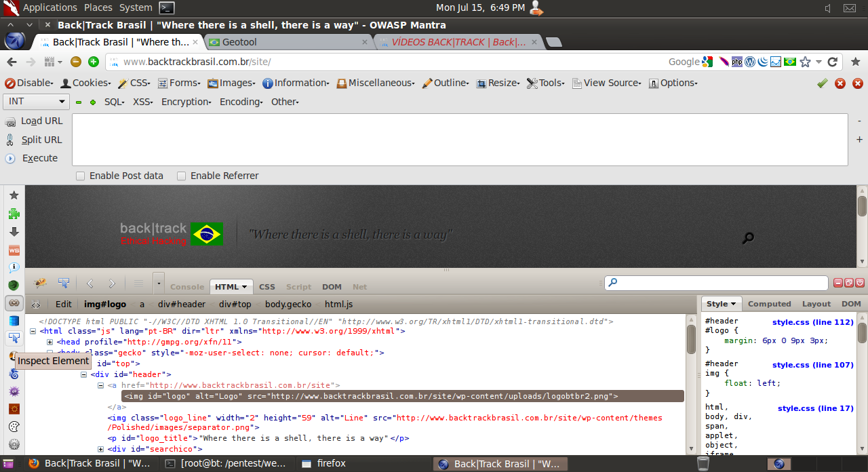This screenshot has height=472, width=868.
Task: Click the WordPress icon in the address bar
Action: pyautogui.click(x=750, y=62)
